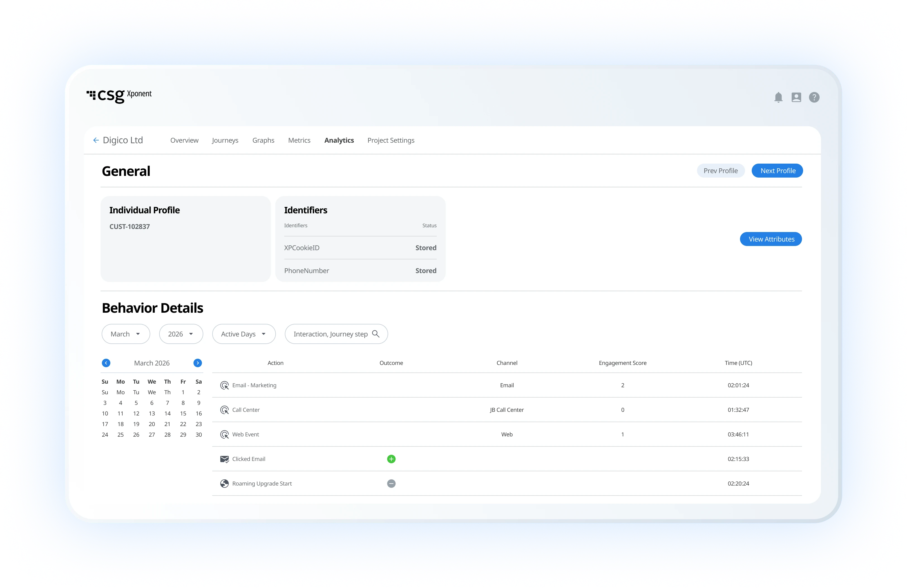
Task: Click the time value 01:32:47
Action: [x=738, y=410]
